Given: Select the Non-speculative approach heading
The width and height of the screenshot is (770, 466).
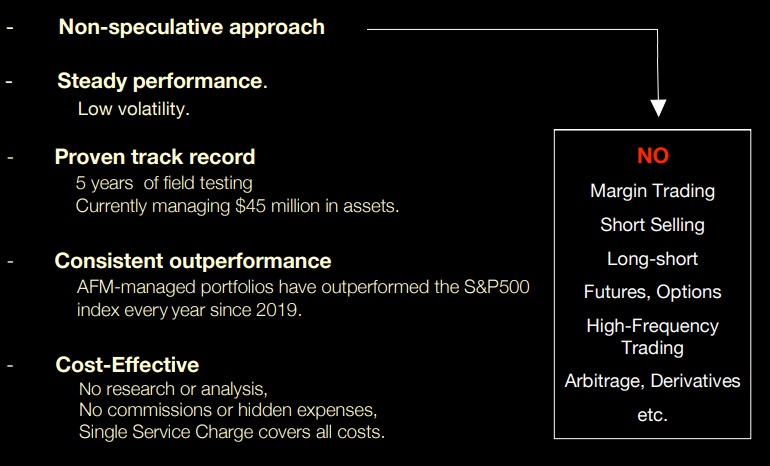Looking at the screenshot, I should point(192,27).
